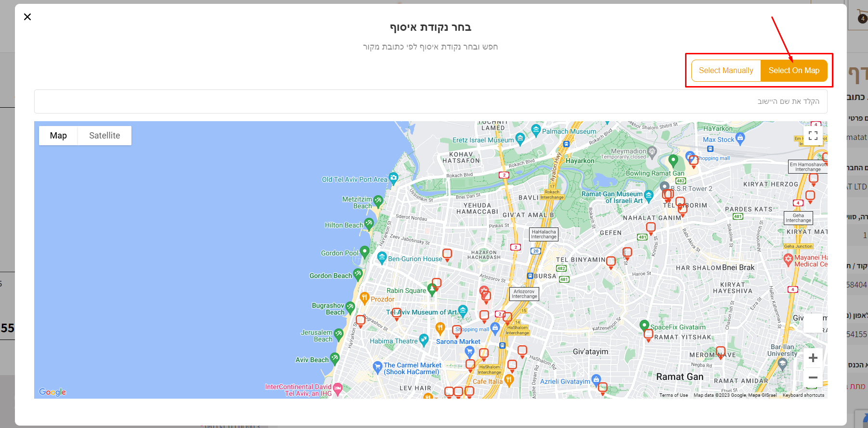Image resolution: width=868 pixels, height=428 pixels.
Task: Close the pickup point dialog
Action: (27, 17)
